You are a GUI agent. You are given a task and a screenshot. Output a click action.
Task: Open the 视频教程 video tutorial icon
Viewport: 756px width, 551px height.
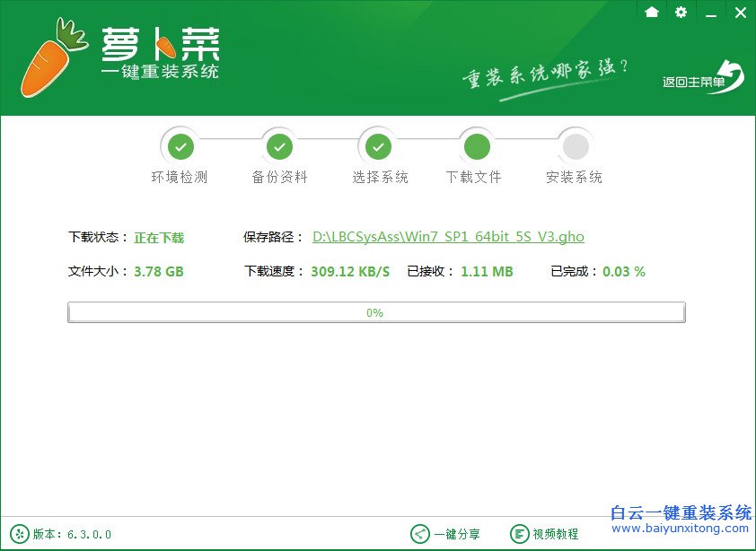point(521,533)
